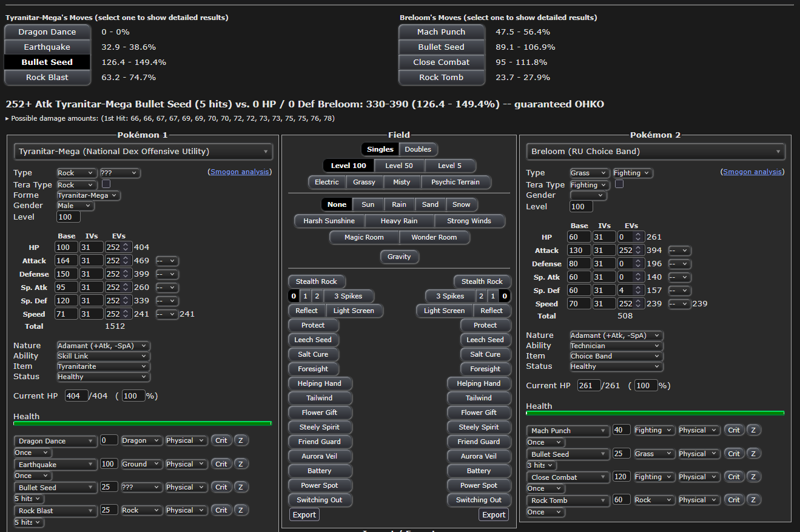Activate Electric terrain
Viewport: 800px width, 532px height.
coord(327,182)
